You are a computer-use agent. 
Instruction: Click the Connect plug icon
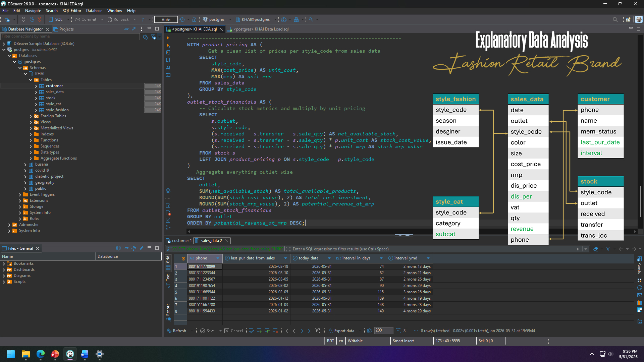coord(23,19)
